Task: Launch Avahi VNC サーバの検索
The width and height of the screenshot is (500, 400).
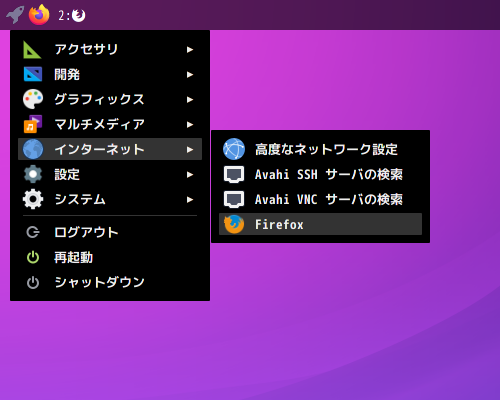Action: click(x=320, y=199)
